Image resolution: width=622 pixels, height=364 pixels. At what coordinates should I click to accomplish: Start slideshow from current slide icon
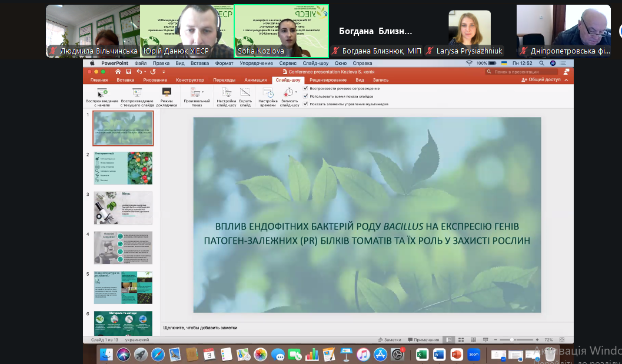[x=137, y=92]
